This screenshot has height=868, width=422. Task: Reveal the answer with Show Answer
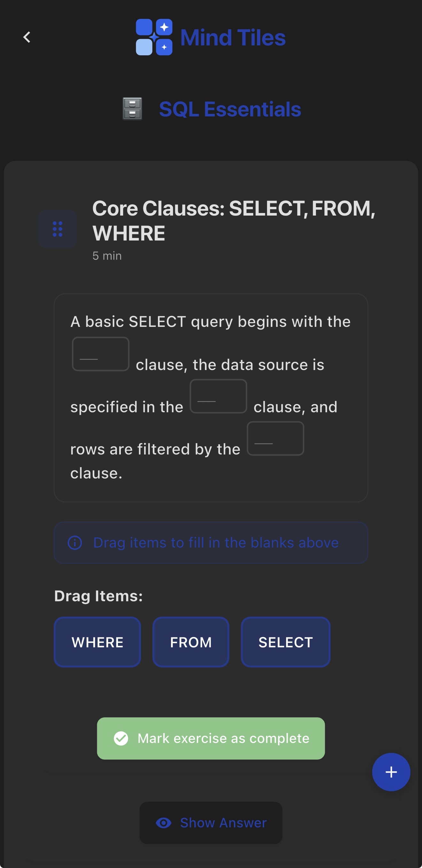(211, 823)
